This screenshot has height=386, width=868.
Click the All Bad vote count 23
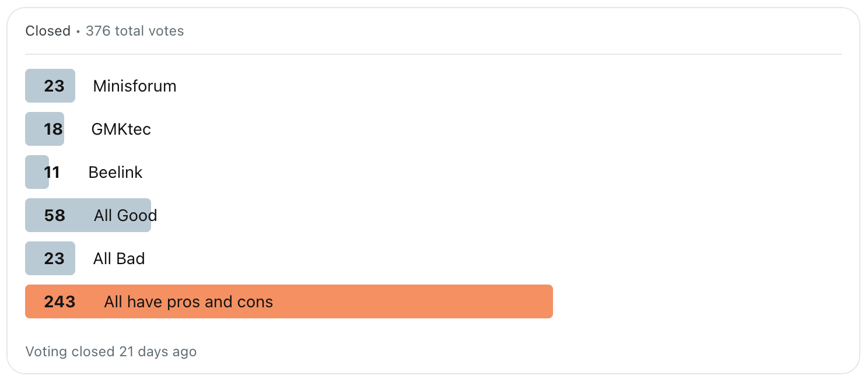coord(54,259)
